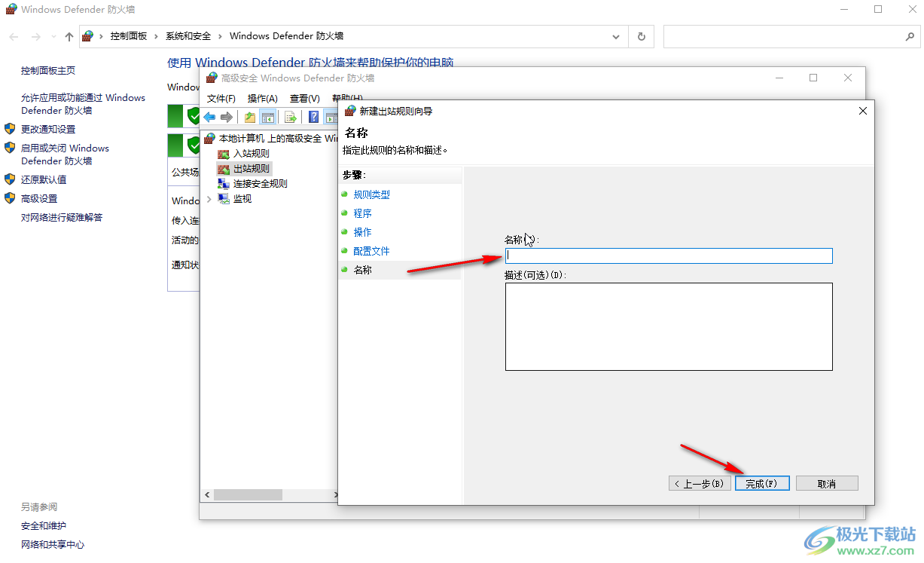Select the 本地计算机 上的高级安全 root node
The image size is (924, 563).
coord(277,139)
